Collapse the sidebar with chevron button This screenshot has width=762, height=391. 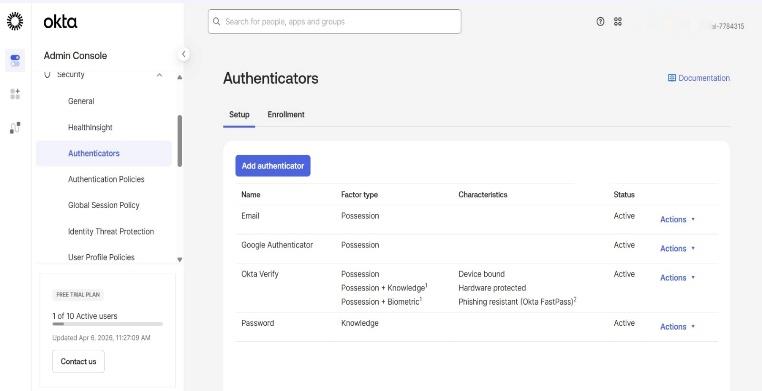tap(183, 54)
